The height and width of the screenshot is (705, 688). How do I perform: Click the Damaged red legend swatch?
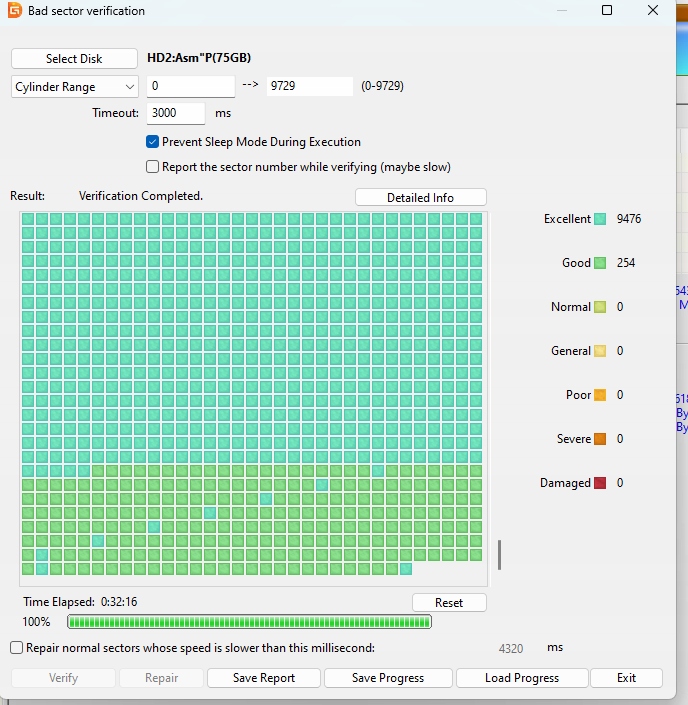pos(600,483)
